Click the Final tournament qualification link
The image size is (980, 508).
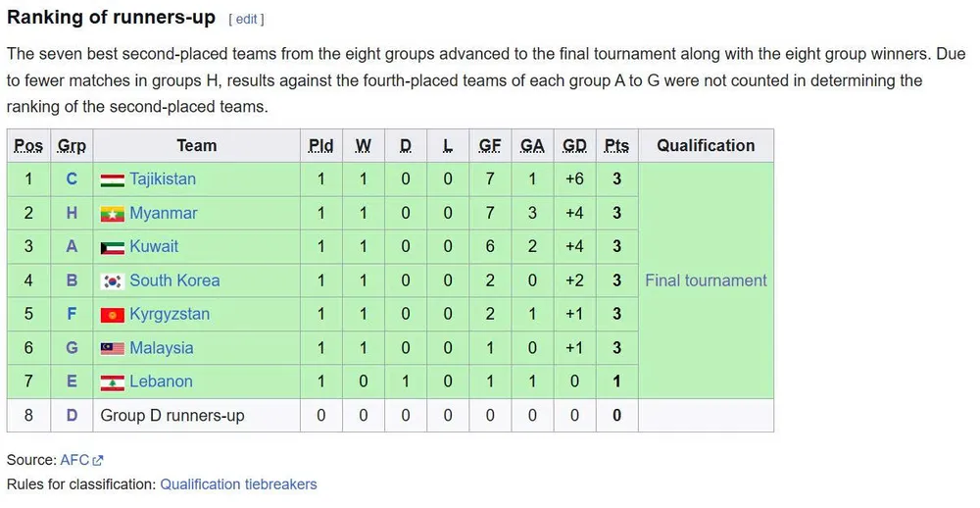click(x=706, y=281)
